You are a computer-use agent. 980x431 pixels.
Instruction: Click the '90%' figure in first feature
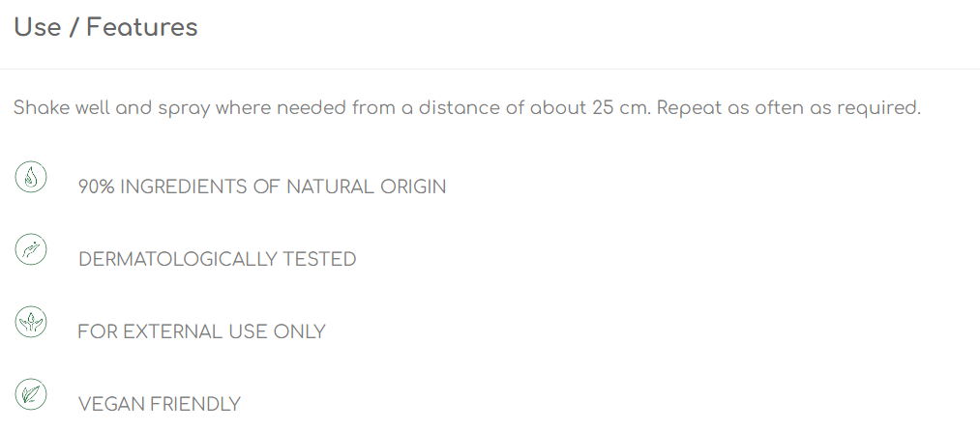[x=96, y=187]
